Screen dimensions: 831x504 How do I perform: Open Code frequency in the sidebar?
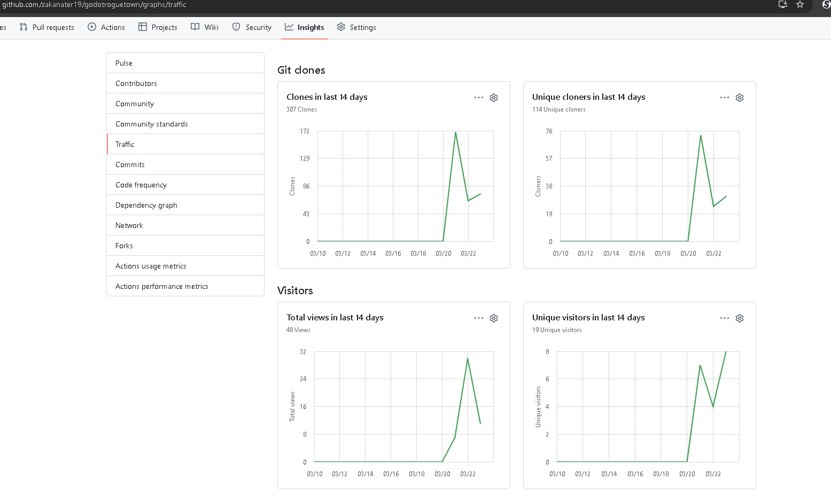pos(185,185)
